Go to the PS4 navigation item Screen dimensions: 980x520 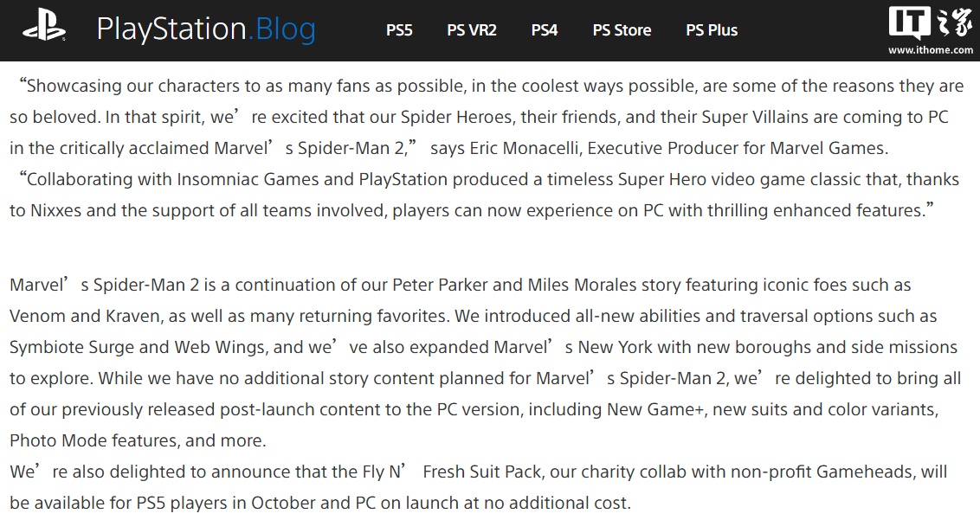pyautogui.click(x=545, y=30)
